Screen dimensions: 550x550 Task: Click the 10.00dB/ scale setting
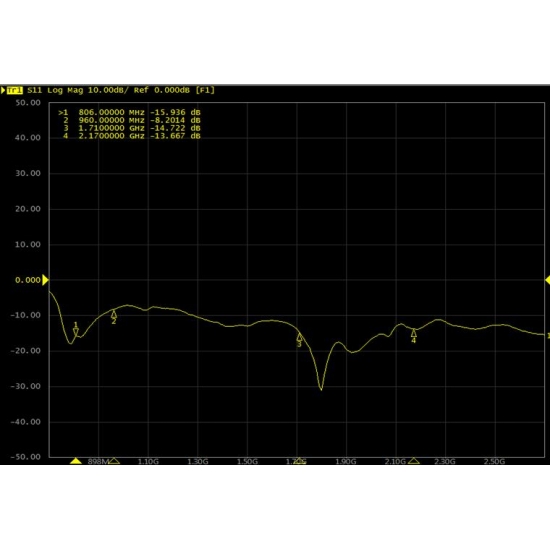(108, 90)
